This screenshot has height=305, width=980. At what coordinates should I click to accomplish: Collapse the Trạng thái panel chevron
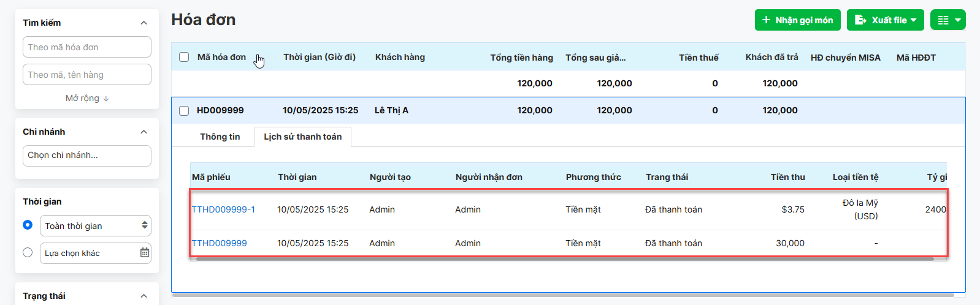pos(144,296)
